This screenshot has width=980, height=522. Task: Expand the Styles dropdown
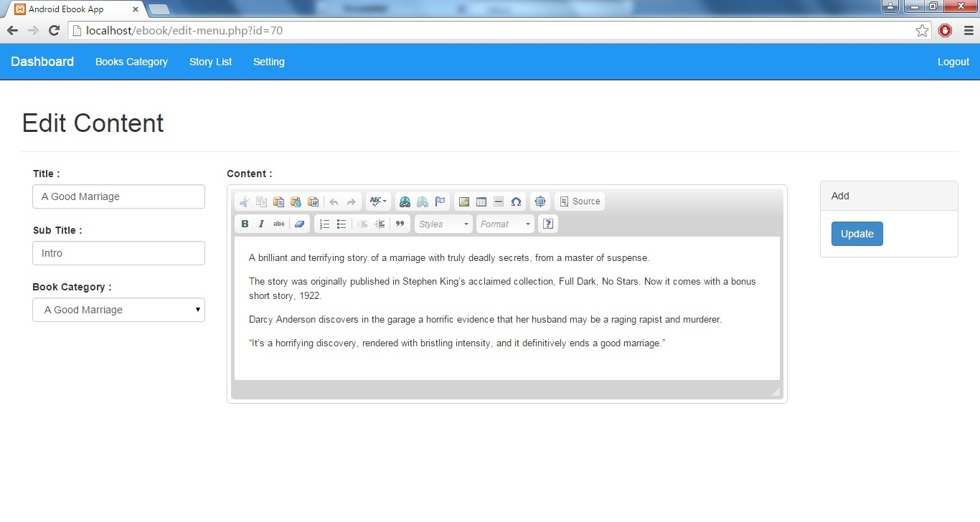(x=443, y=224)
